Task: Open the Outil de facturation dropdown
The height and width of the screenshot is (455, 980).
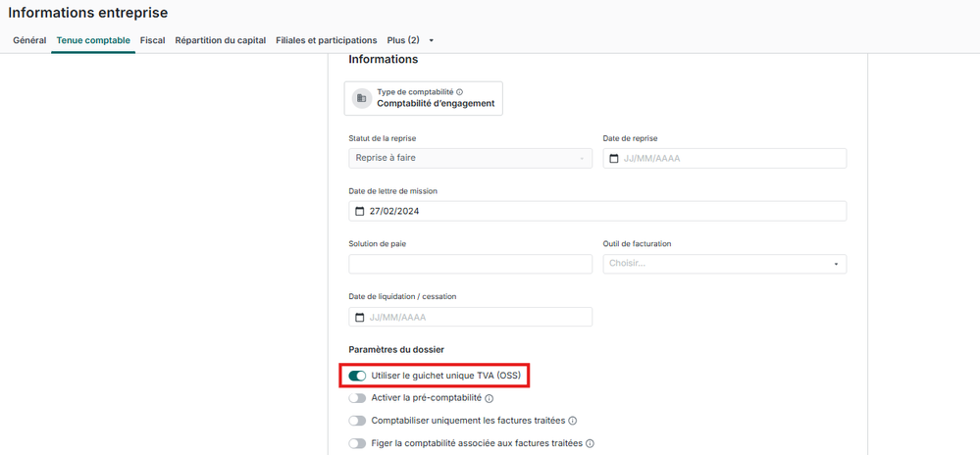Action: 724,264
